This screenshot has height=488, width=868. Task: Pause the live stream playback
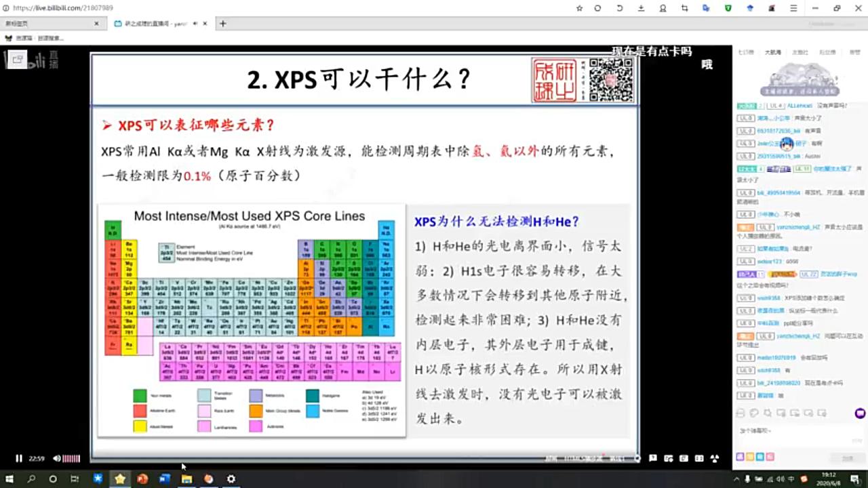[19, 458]
